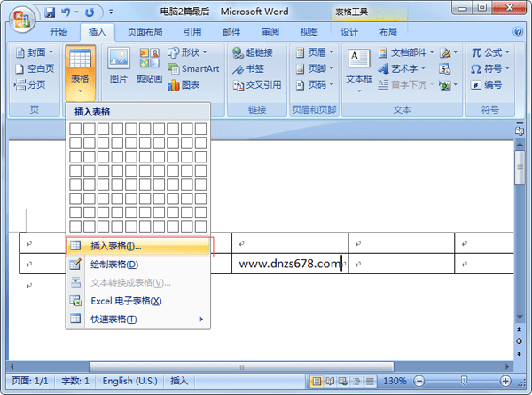532x395 pixels.
Task: Expand 快速表格 quick tables submenu
Action: 138,320
